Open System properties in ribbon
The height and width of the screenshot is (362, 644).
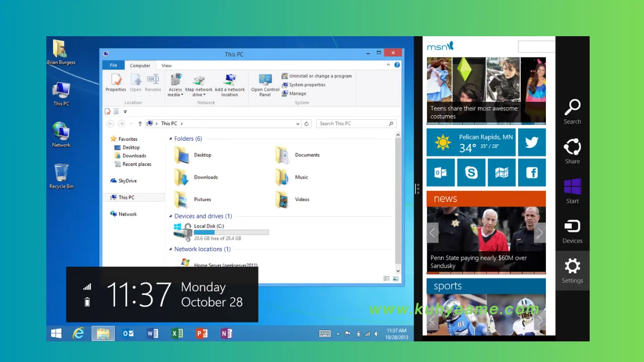pyautogui.click(x=303, y=84)
